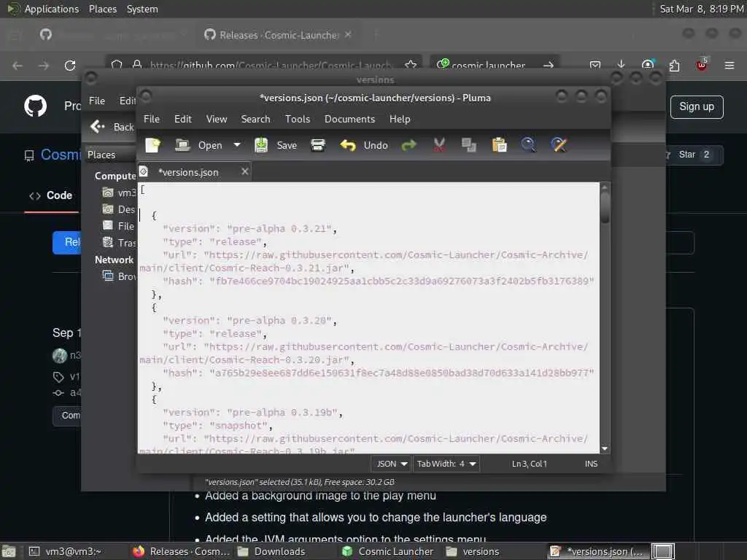Click the cosmic launcher search field
The width and height of the screenshot is (747, 560).
click(x=495, y=65)
